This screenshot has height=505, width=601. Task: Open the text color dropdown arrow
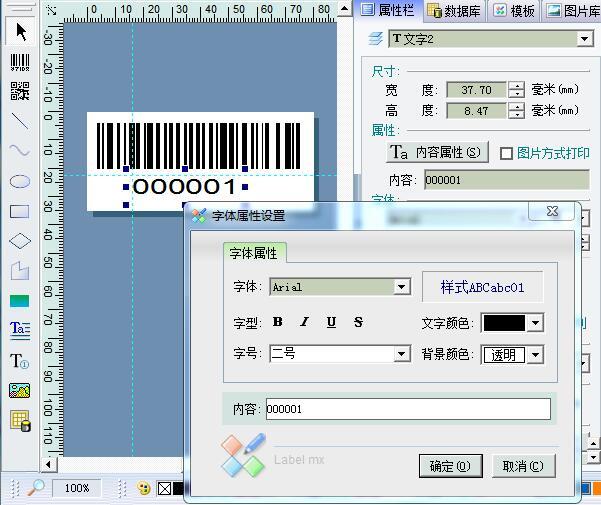click(535, 323)
